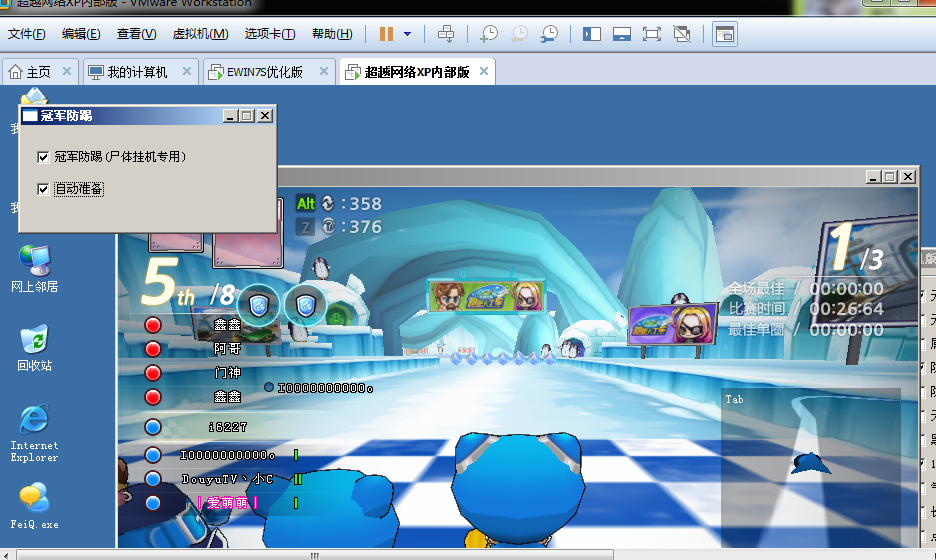Select player 爱萌萌 in the ranking list

(227, 503)
